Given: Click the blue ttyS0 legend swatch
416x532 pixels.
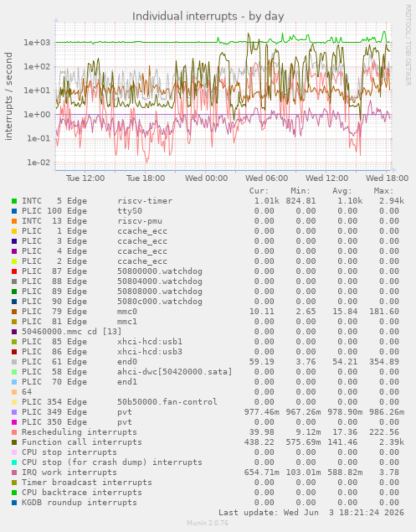Looking at the screenshot, I should click(14, 211).
